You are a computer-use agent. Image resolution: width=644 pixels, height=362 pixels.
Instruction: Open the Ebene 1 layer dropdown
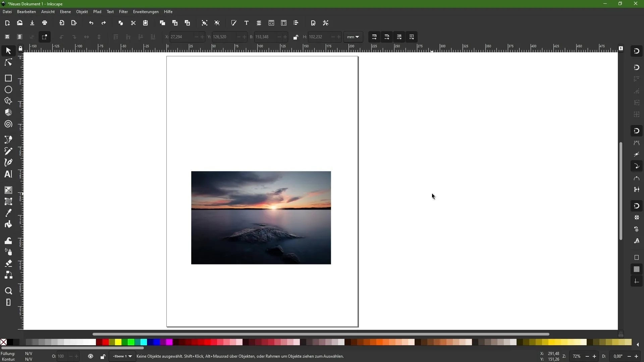point(122,356)
